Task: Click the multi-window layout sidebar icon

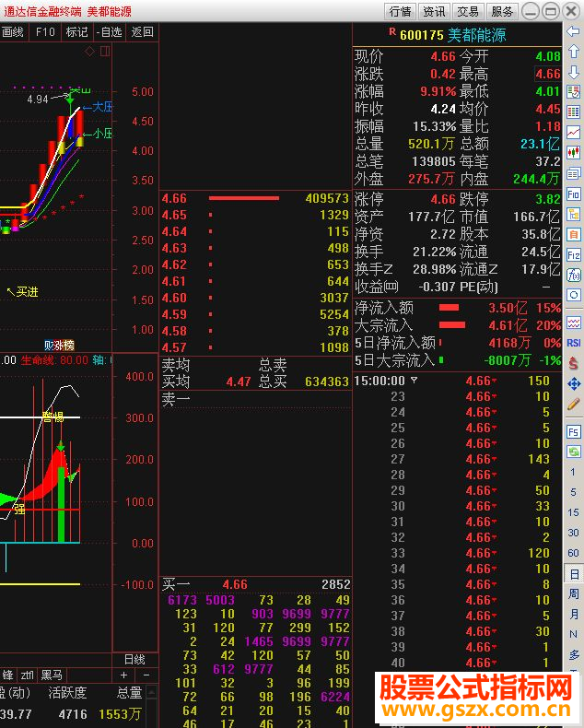Action: (x=573, y=173)
